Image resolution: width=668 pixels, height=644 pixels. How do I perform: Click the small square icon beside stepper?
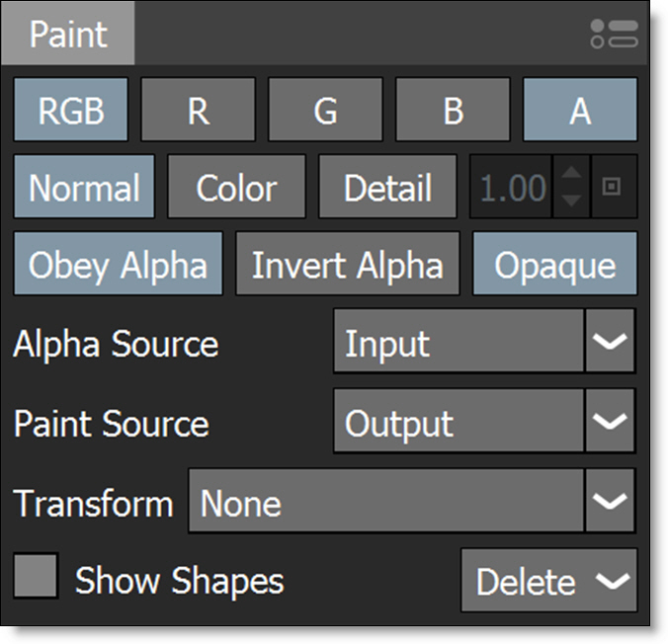[x=613, y=187]
